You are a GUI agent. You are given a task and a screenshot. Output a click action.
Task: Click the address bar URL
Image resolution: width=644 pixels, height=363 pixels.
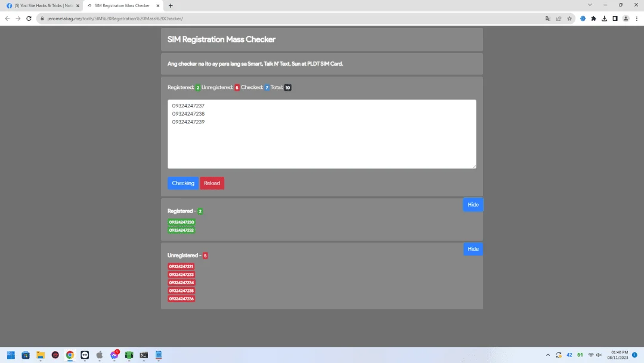(116, 19)
